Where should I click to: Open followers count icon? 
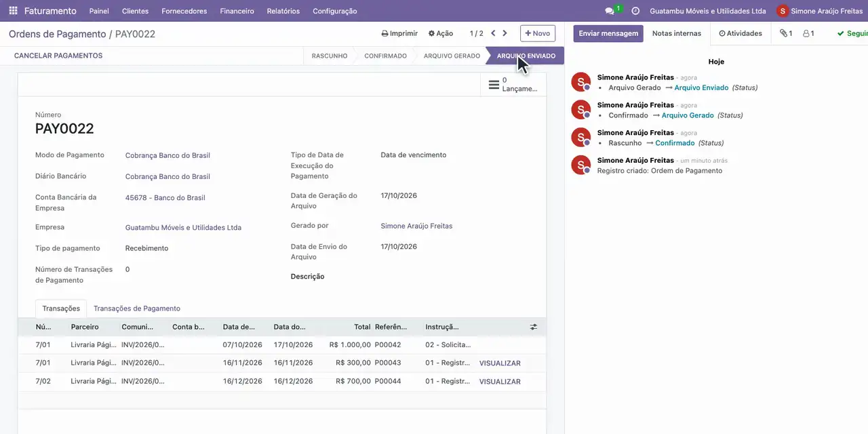[808, 33]
